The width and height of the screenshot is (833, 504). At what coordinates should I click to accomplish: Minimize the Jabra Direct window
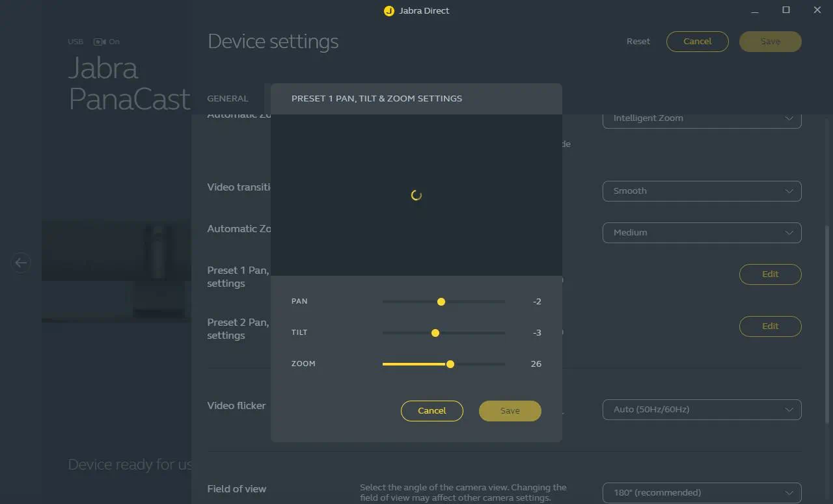tap(755, 10)
